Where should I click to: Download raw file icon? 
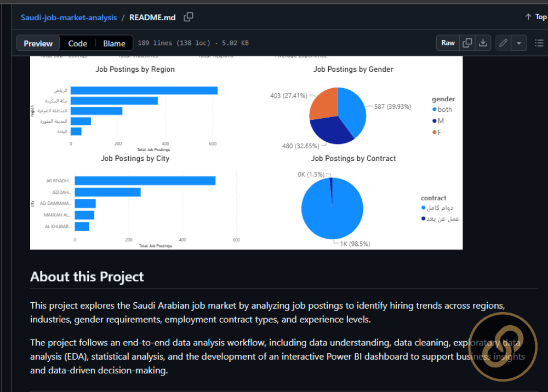tap(483, 43)
